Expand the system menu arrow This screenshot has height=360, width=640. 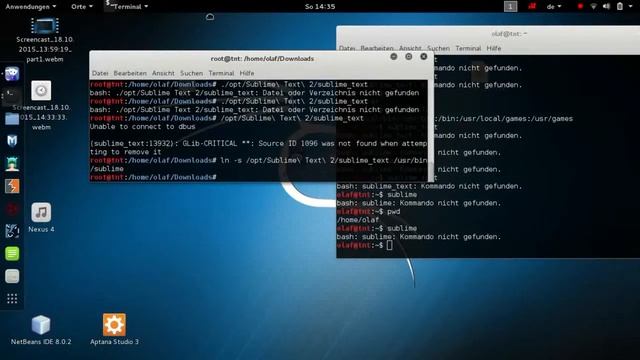coord(632,7)
